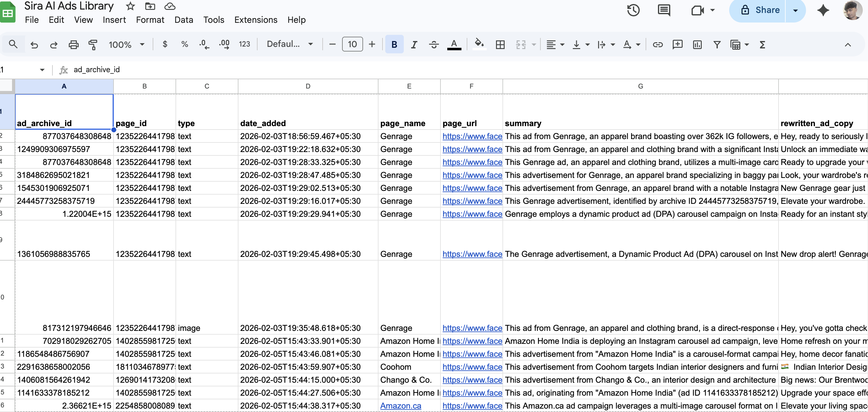Toggle italic formatting
The width and height of the screenshot is (868, 412).
click(414, 44)
